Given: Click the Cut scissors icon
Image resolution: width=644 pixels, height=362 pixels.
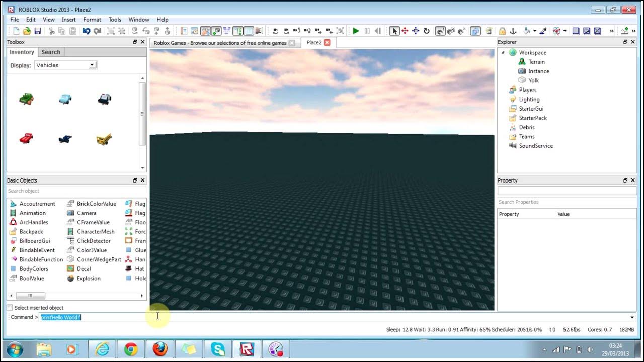Looking at the screenshot, I should (x=51, y=31).
